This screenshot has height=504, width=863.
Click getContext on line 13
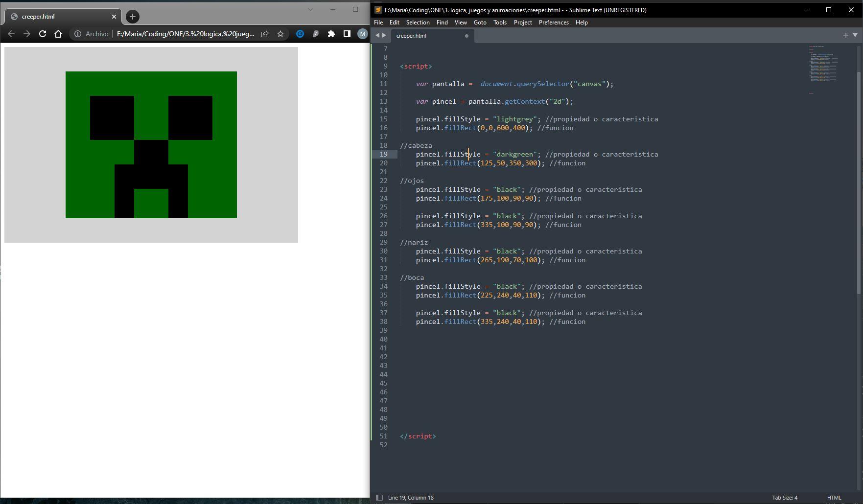(x=525, y=101)
